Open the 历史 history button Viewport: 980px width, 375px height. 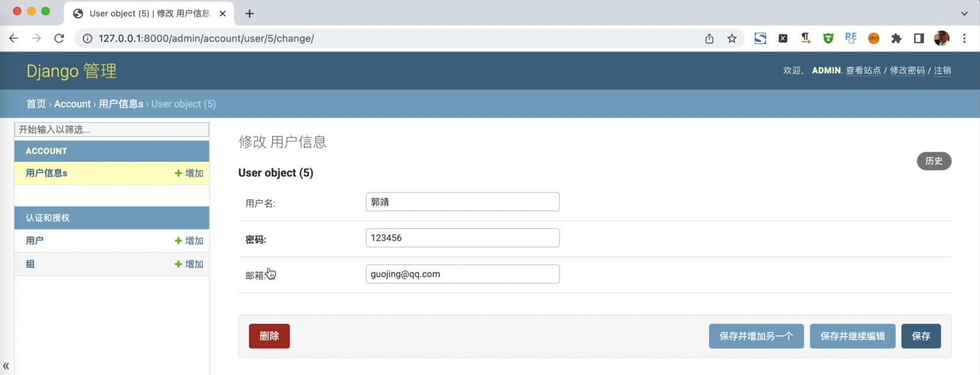(934, 161)
